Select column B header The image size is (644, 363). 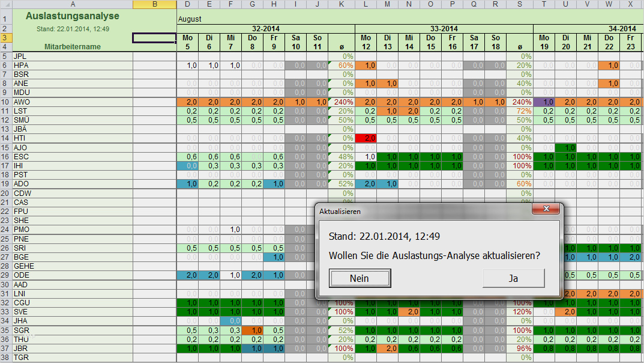154,4
